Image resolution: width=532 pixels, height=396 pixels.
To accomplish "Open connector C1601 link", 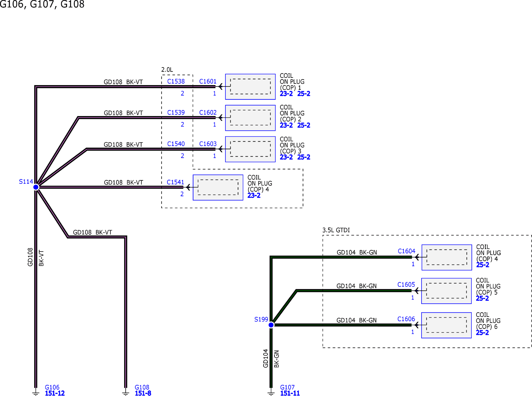I will [208, 81].
